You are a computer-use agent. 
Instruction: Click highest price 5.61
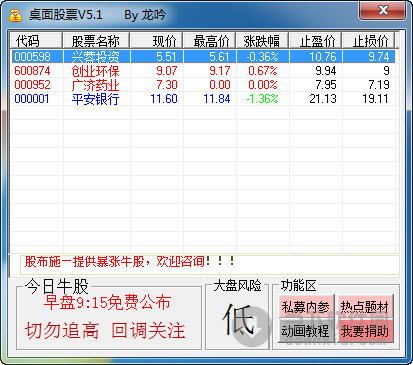[x=220, y=57]
